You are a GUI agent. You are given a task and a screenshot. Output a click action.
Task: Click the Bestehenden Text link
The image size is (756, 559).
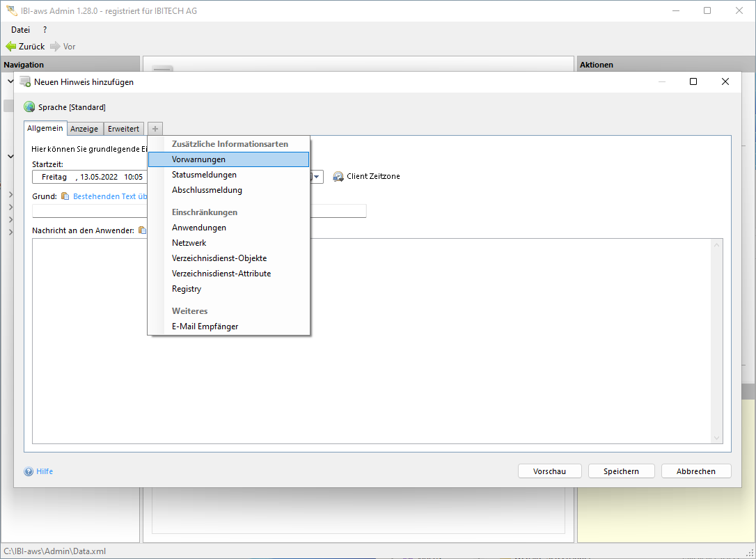[x=110, y=196]
